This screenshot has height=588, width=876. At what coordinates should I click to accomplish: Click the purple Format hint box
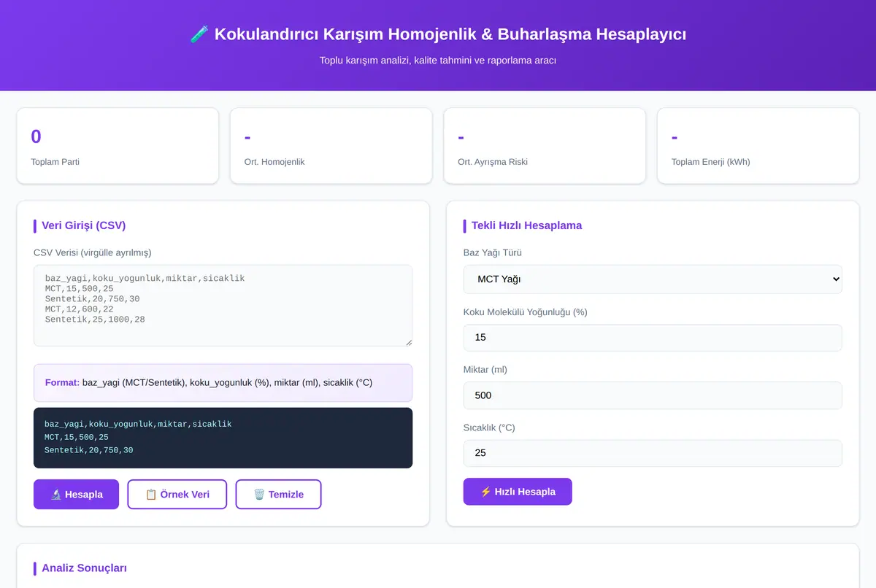pos(223,383)
